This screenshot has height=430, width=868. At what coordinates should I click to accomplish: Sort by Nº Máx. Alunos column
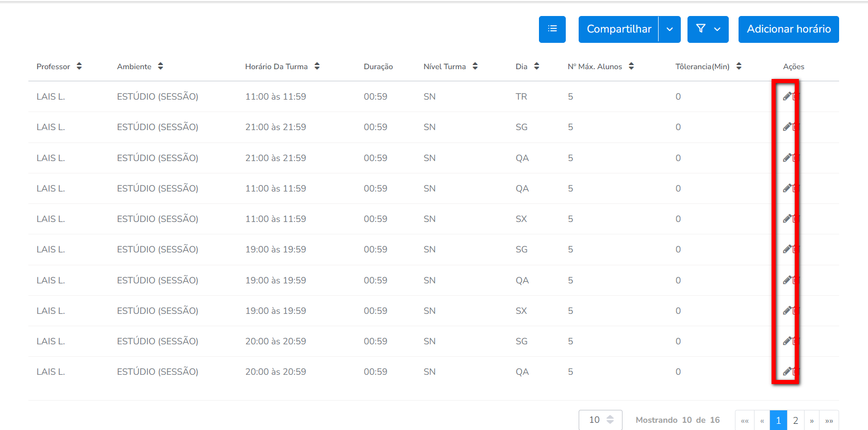pos(631,66)
